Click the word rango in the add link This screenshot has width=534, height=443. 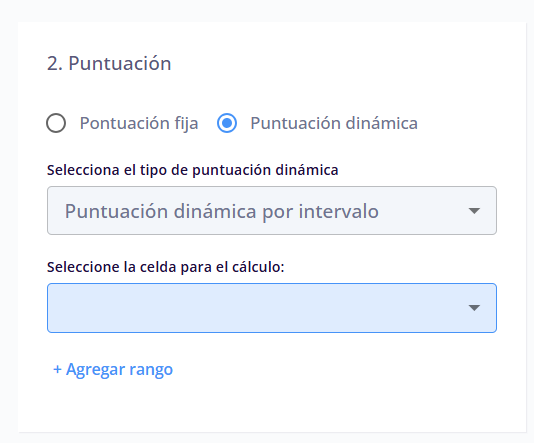point(151,370)
